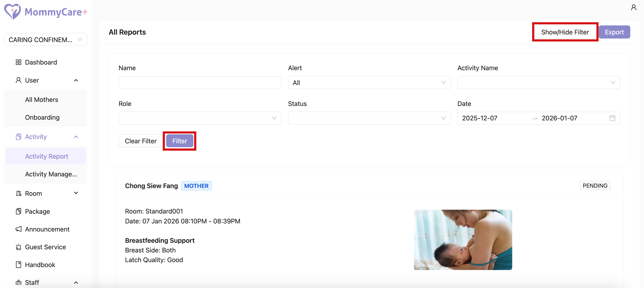Select the Guest Service bell icon
Screen dimensions: 644x288
pyautogui.click(x=18, y=247)
